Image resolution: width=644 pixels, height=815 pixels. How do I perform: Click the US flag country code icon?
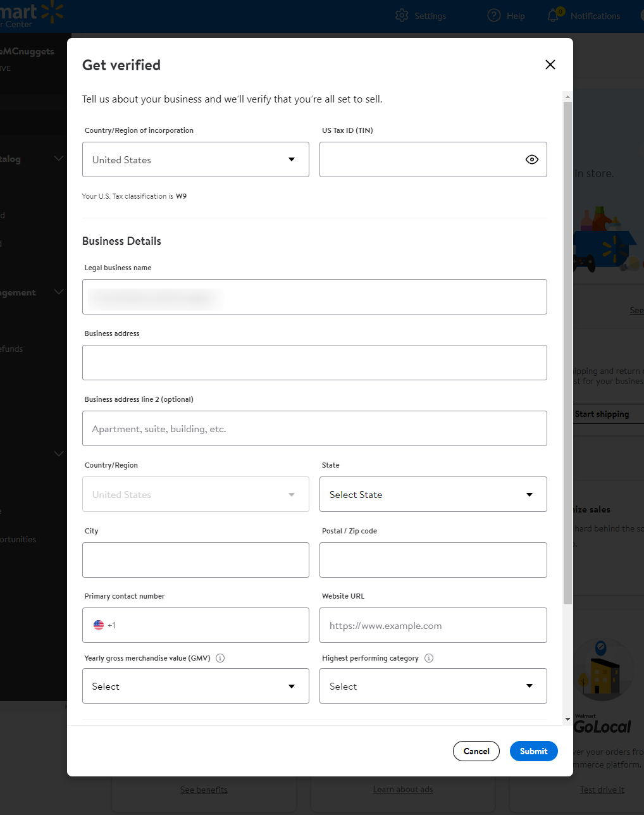(x=99, y=625)
